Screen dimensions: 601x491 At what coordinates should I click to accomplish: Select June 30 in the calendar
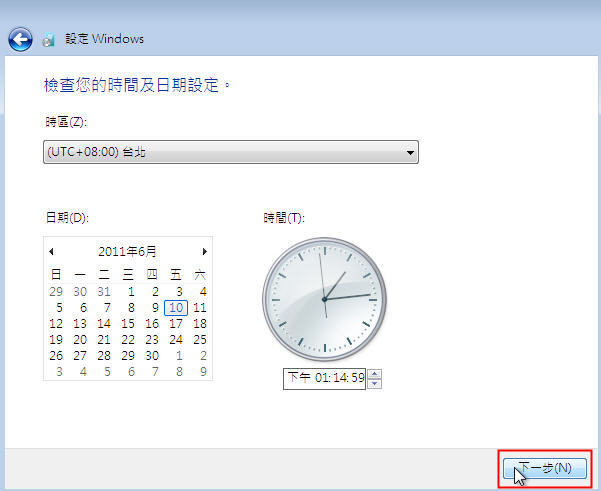pos(152,356)
